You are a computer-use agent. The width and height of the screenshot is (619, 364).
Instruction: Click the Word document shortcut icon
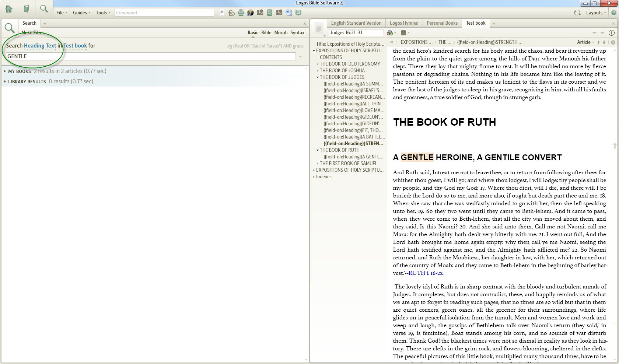tap(289, 13)
